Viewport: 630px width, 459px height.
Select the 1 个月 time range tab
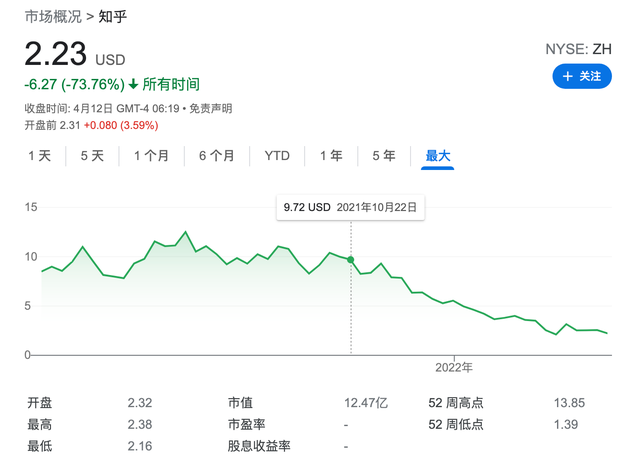coord(151,156)
